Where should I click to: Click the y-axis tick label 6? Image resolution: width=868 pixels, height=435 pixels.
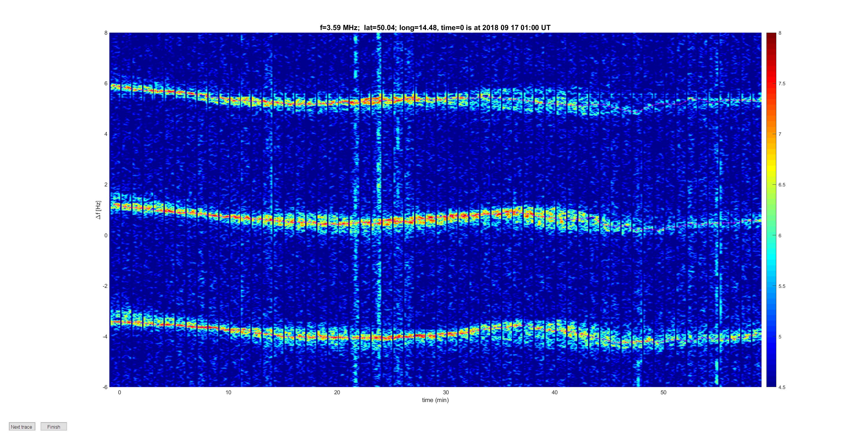(x=106, y=84)
